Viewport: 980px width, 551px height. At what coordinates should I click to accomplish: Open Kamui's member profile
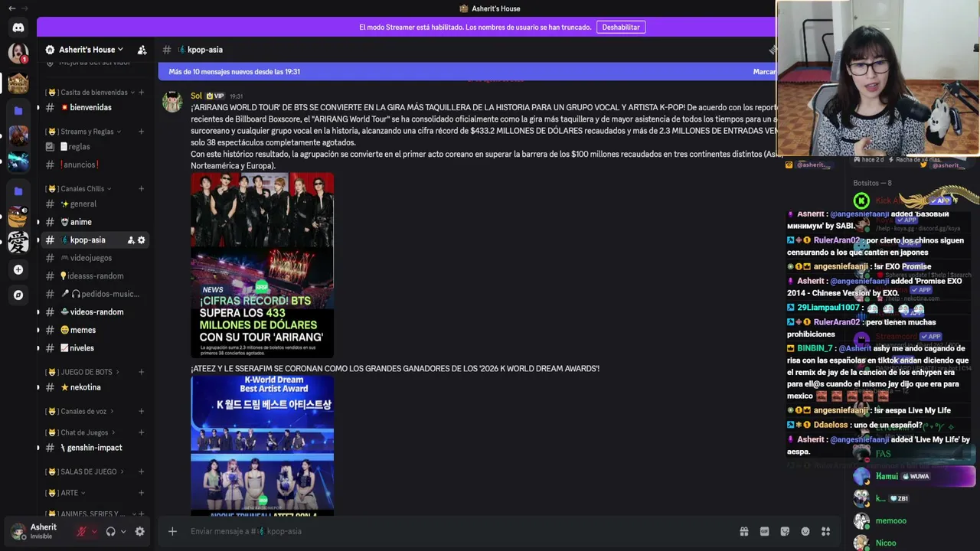[913, 477]
